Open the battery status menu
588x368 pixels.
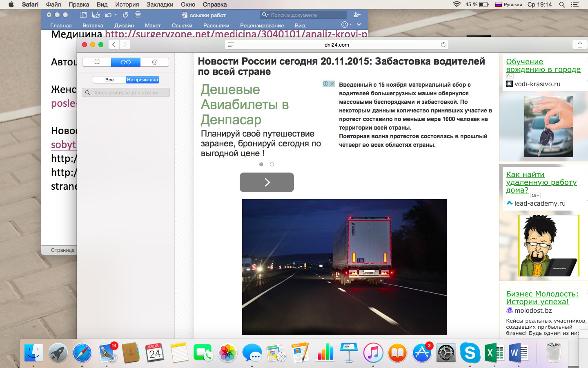pos(477,4)
